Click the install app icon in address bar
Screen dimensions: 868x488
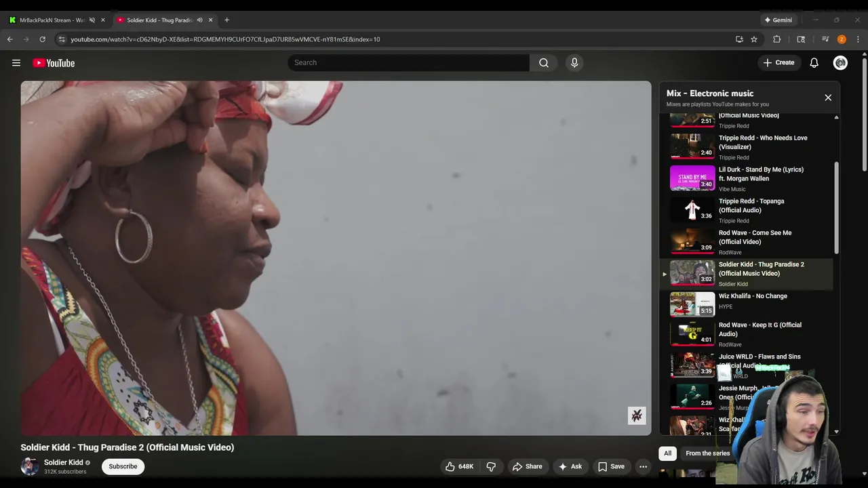click(x=739, y=39)
